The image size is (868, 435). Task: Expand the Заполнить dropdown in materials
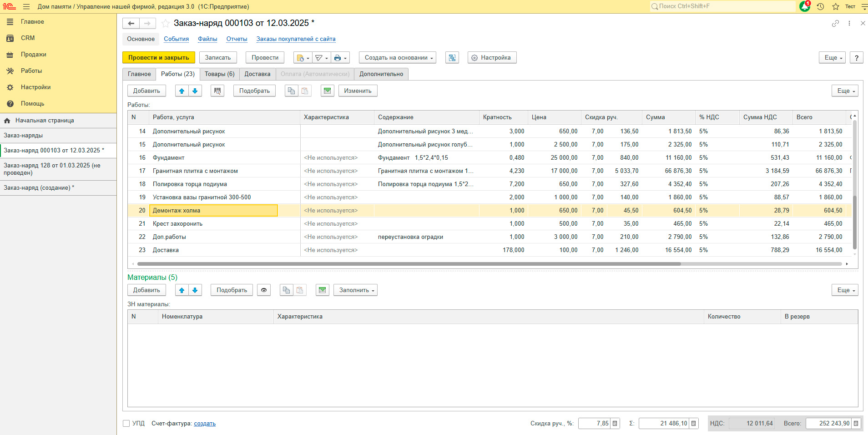pos(356,290)
